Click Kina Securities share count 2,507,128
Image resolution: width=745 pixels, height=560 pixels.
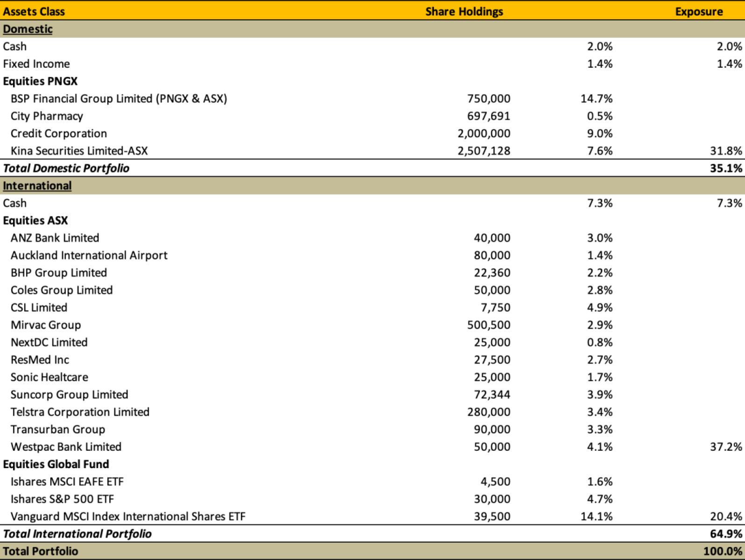484,151
